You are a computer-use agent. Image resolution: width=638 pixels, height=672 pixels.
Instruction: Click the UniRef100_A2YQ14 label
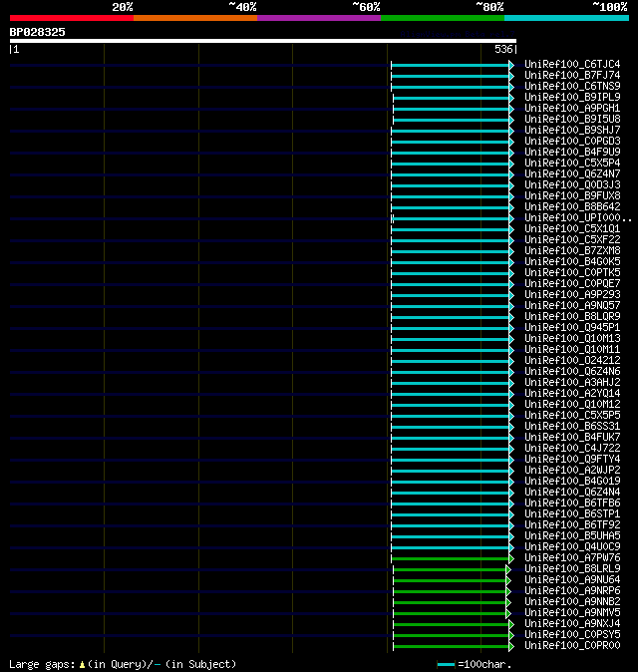click(x=572, y=394)
